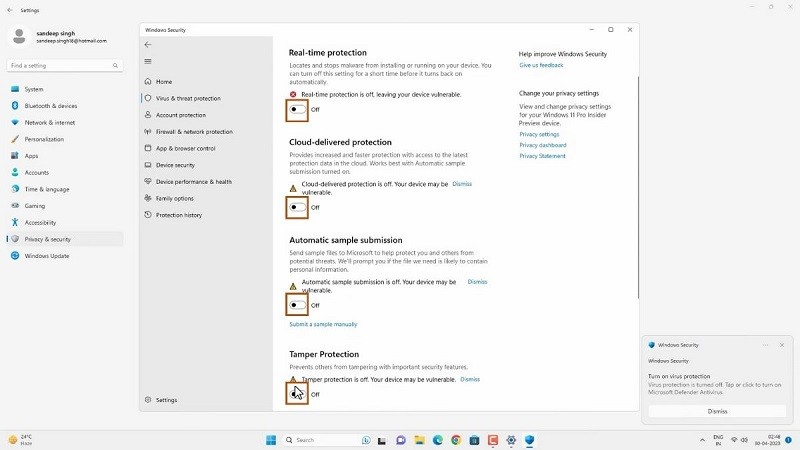Launch Google Chrome from the taskbar
The height and width of the screenshot is (450, 800).
456,440
